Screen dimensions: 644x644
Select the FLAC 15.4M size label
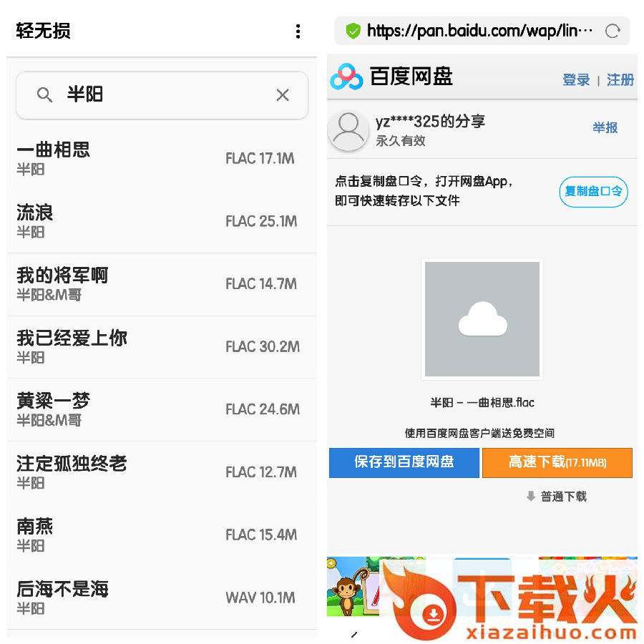tap(261, 535)
